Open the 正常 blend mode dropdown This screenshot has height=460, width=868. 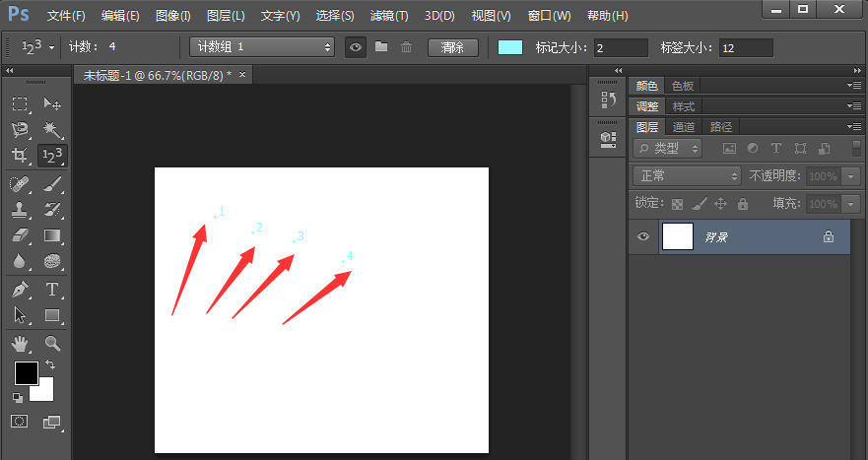coord(687,176)
